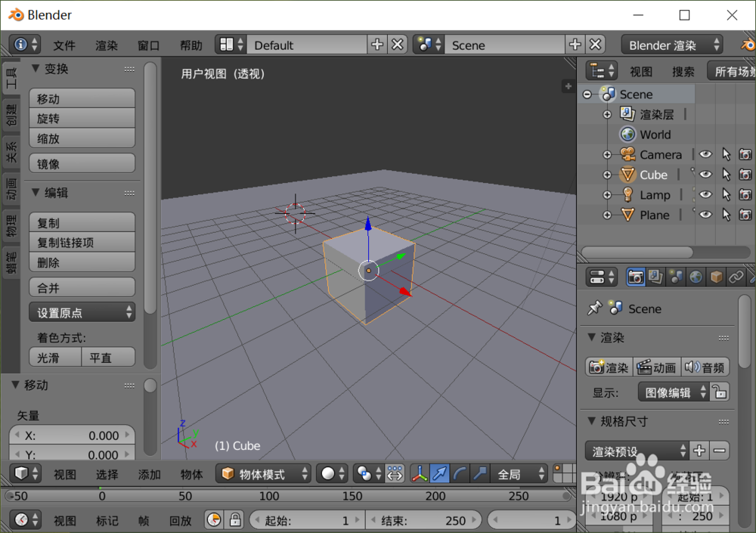Open the 渲染 menu in top bar

106,45
